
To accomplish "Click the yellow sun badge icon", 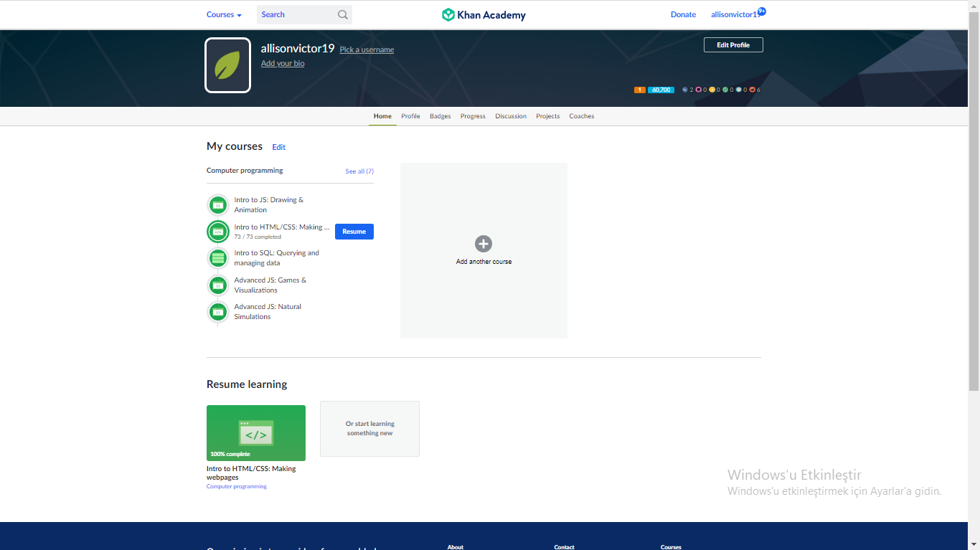I will tap(712, 90).
